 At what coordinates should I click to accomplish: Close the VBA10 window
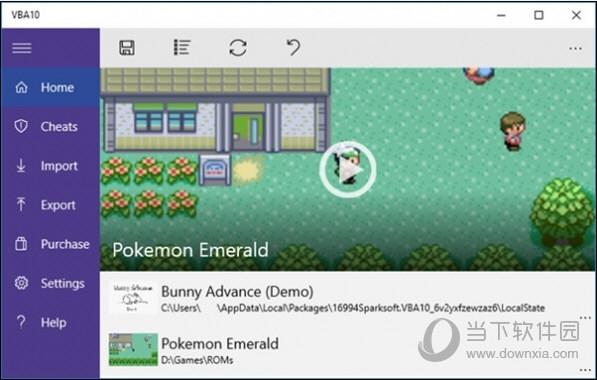point(576,15)
